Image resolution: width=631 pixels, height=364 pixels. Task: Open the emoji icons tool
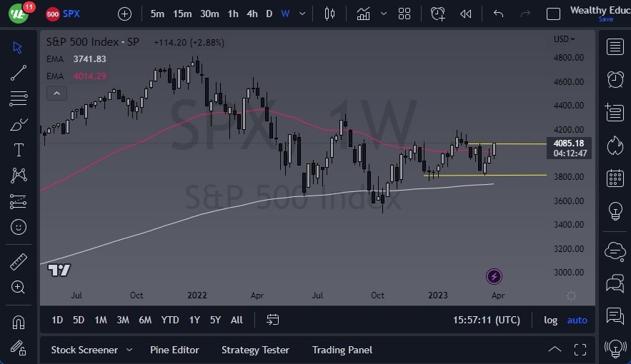19,227
